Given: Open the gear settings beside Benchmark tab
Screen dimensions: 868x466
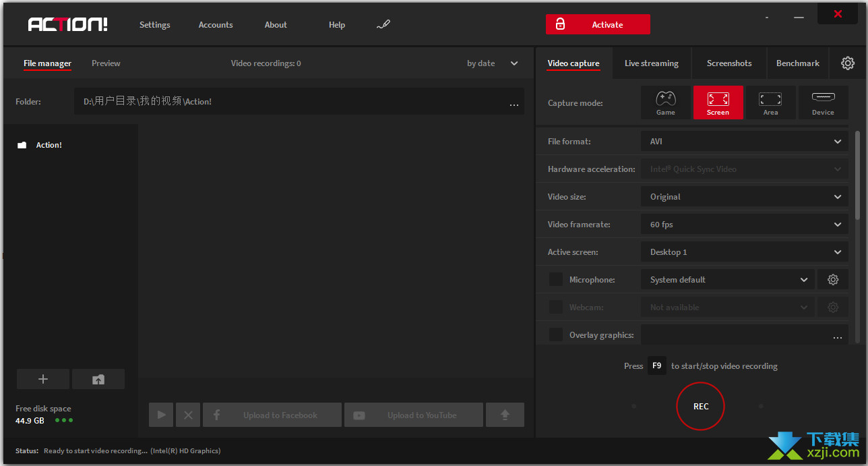Looking at the screenshot, I should point(848,63).
